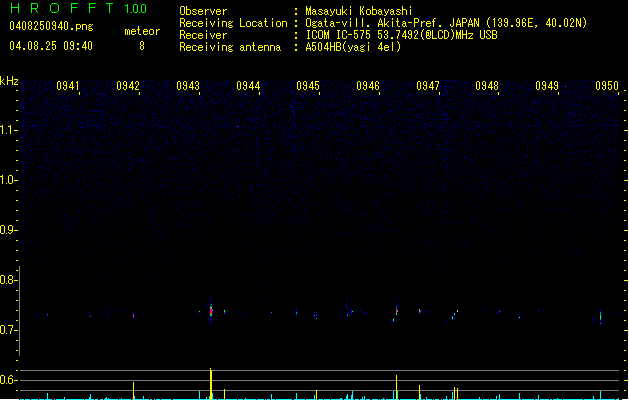
Task: Click the Receiving antenna field label
Action: (230, 47)
